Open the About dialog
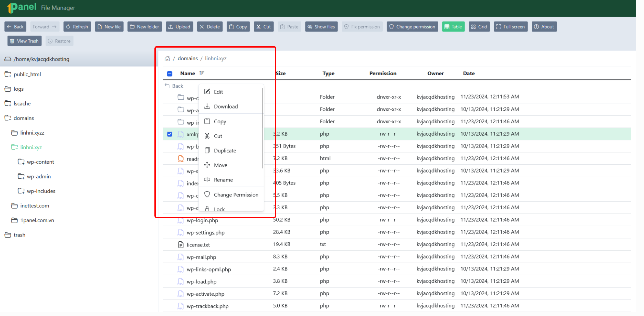Image resolution: width=644 pixels, height=316 pixels. pyautogui.click(x=544, y=27)
